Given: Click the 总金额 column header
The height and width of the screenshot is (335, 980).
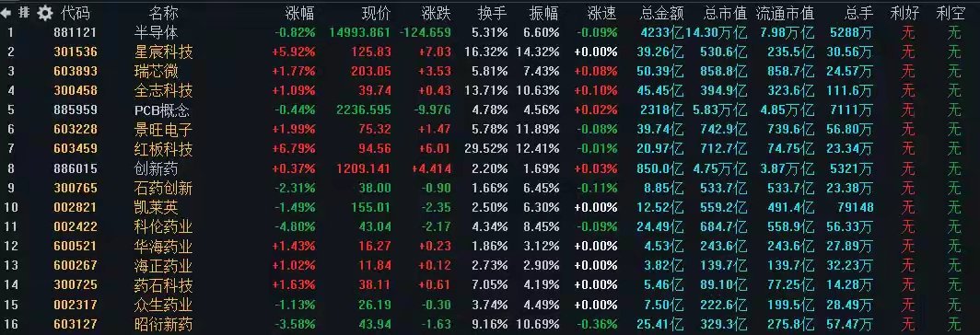Looking at the screenshot, I should click(x=662, y=12).
